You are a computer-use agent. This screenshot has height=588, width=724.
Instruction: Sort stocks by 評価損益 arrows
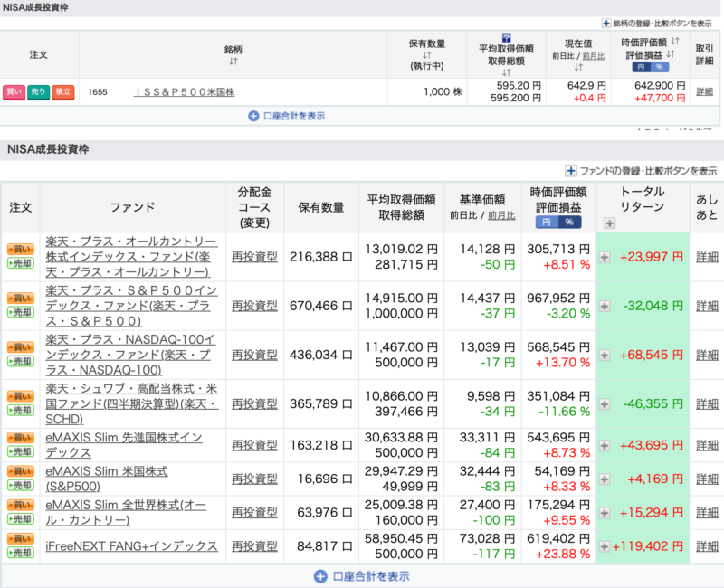click(671, 54)
